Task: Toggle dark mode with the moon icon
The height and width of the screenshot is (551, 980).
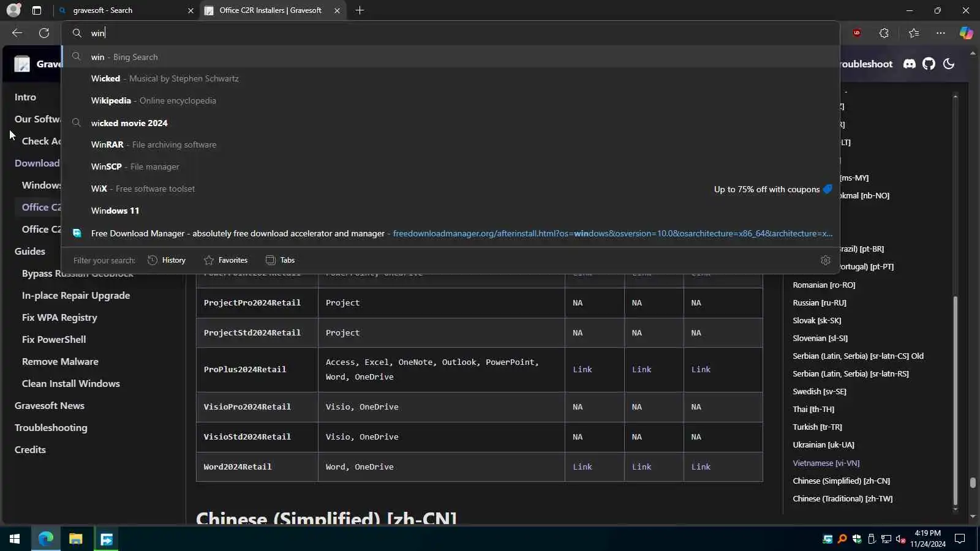Action: click(949, 64)
